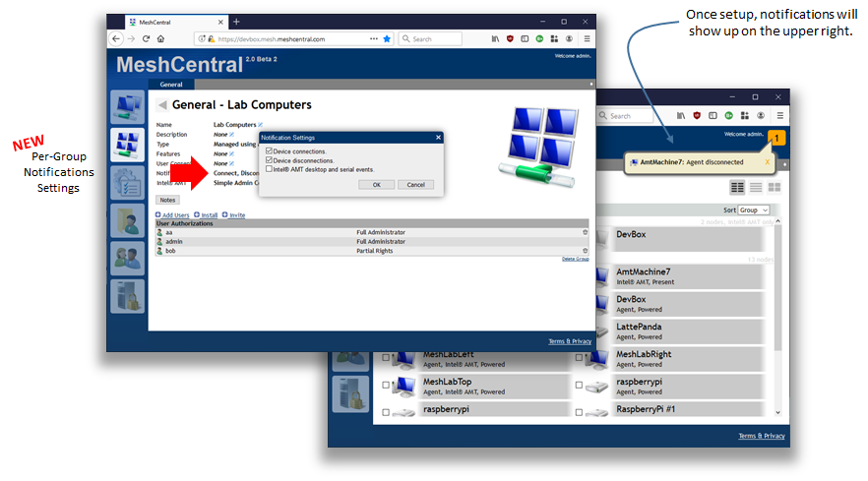Switch to list view icon in back window
This screenshot has width=868, height=481.
point(756,188)
